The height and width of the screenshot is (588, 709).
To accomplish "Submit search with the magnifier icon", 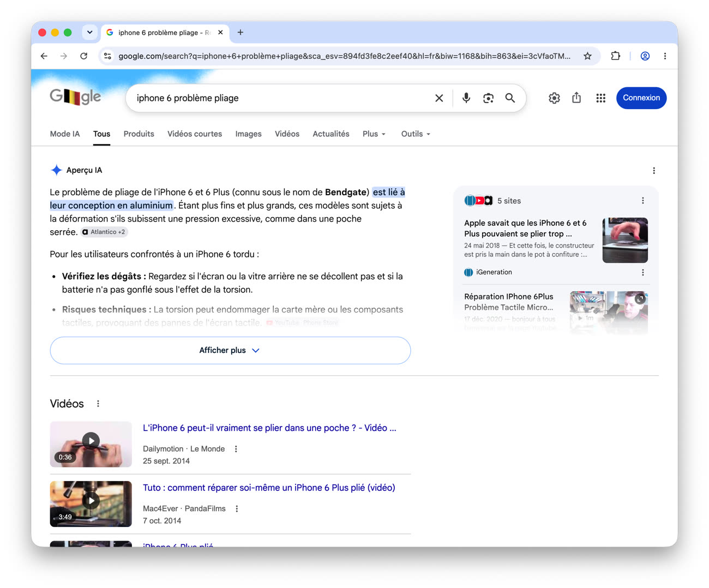I will [510, 98].
